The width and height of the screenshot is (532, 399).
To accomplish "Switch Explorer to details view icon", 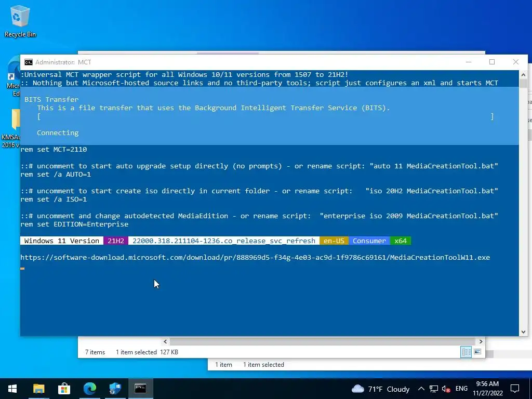I will click(x=466, y=352).
